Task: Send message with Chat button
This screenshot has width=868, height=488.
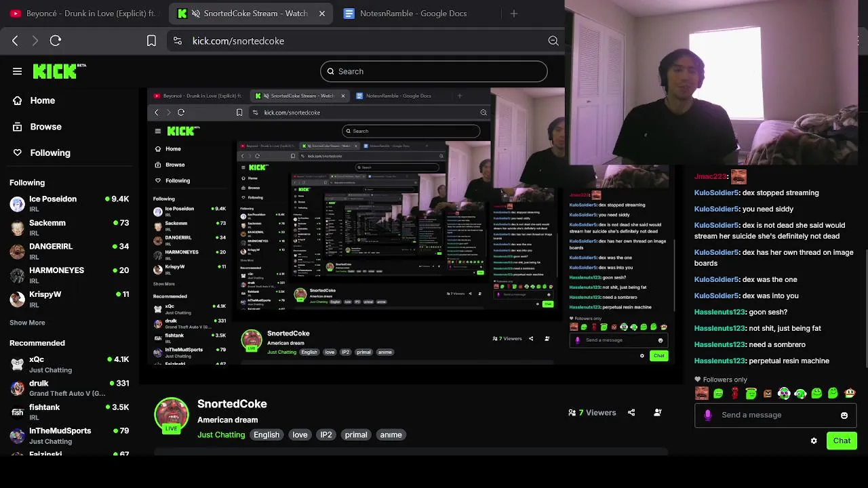Action: pos(842,441)
